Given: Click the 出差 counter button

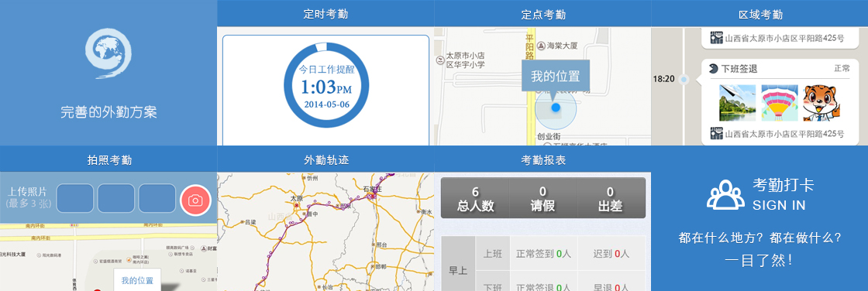Looking at the screenshot, I should click(611, 198).
